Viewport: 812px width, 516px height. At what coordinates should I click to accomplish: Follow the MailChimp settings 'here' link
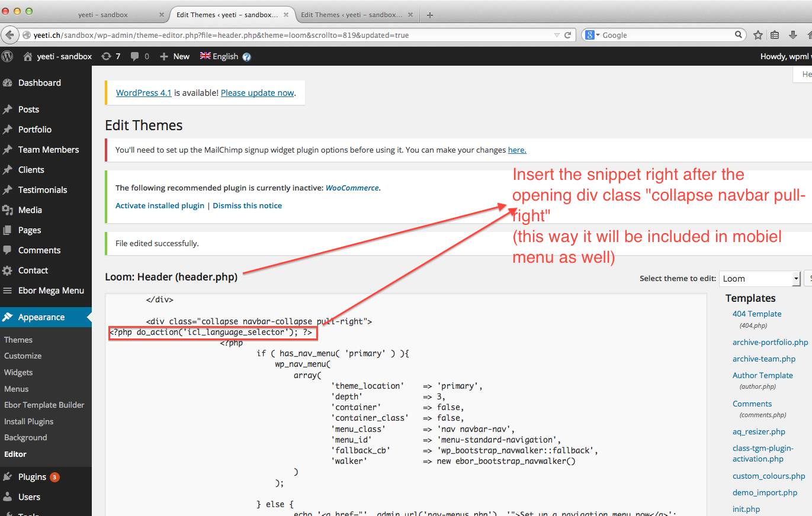(517, 150)
